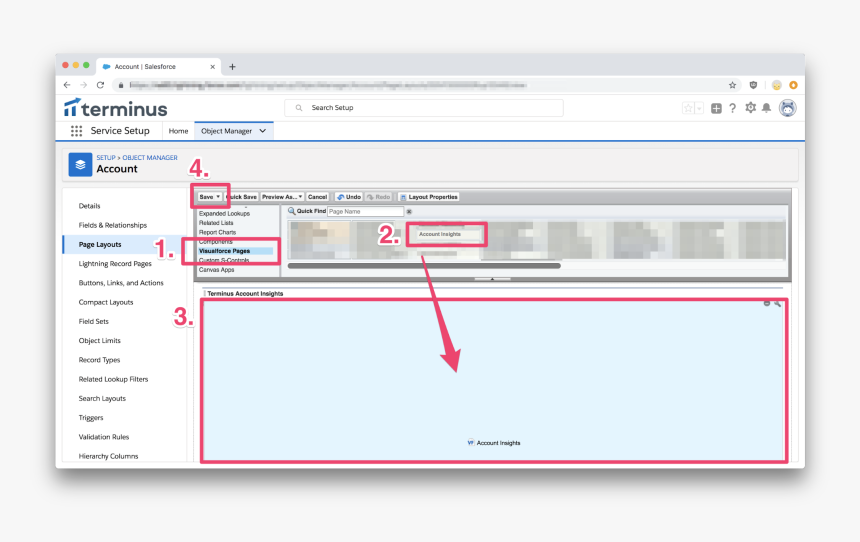
Task: Select Related Lists palette category
Action: [216, 223]
